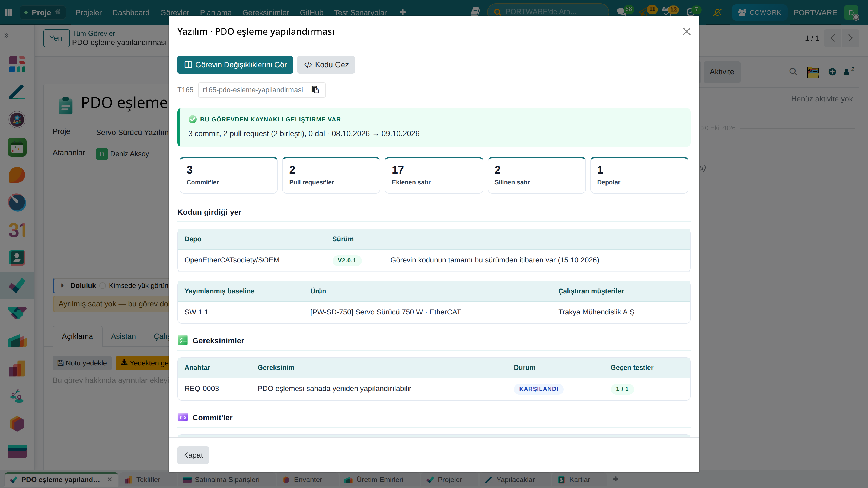Click the muted notification bell icon

[717, 12]
